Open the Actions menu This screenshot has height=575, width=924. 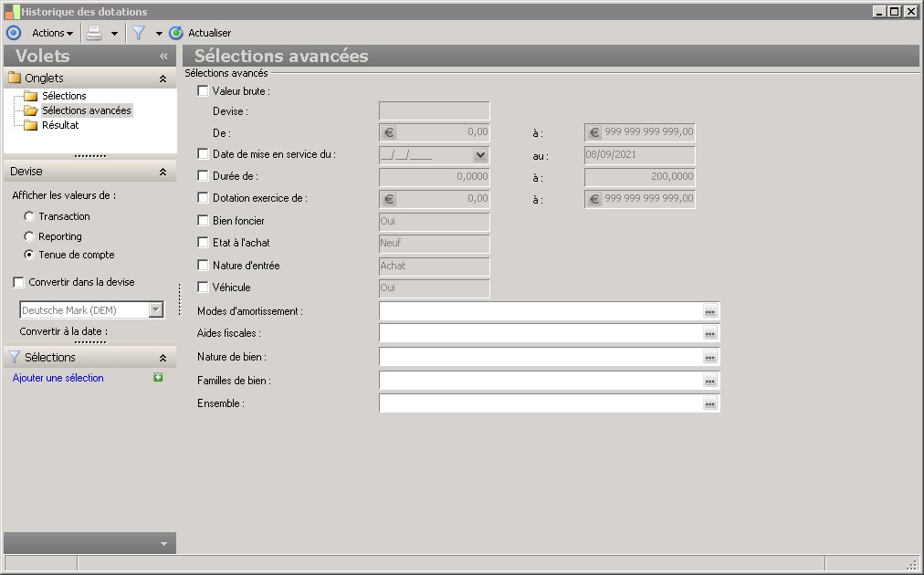52,33
